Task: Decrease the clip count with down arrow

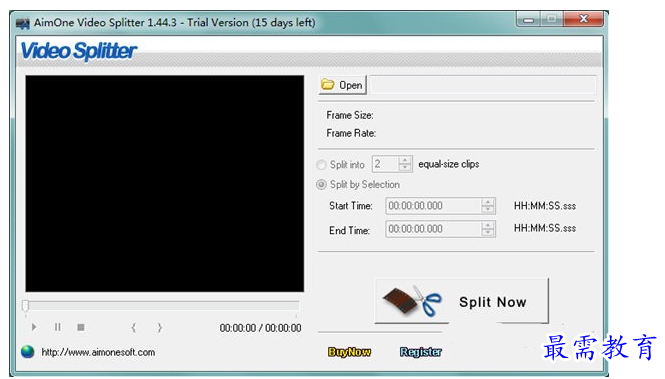Action: (x=405, y=168)
